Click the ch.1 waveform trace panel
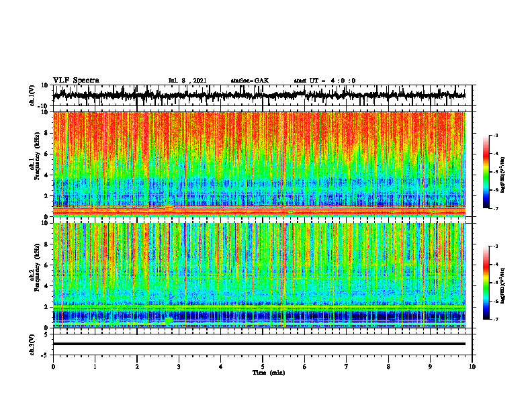 point(263,95)
